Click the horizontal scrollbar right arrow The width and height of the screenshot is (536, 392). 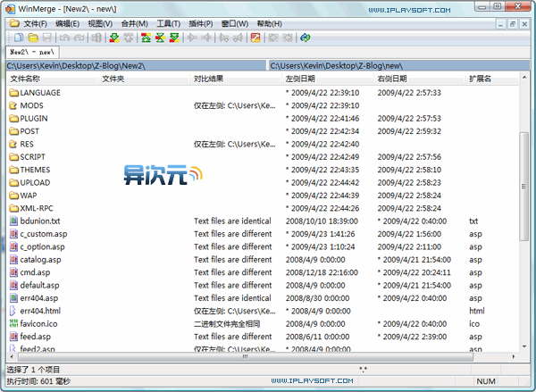(x=514, y=356)
